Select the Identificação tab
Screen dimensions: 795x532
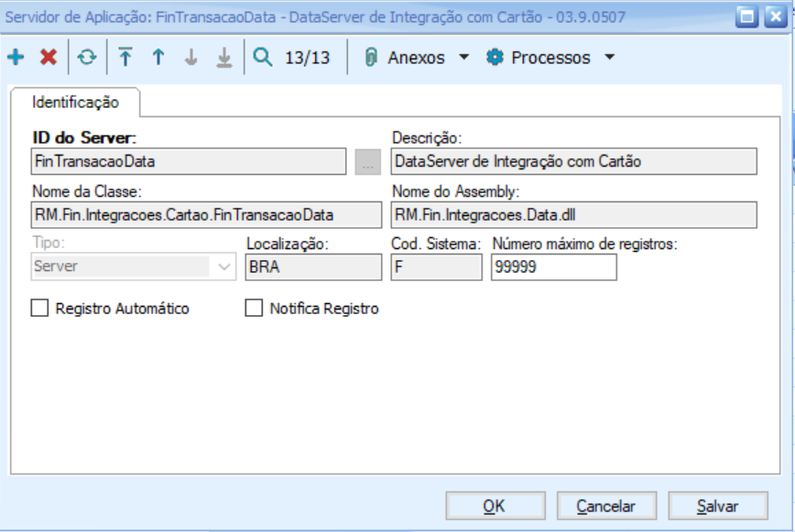(x=75, y=103)
